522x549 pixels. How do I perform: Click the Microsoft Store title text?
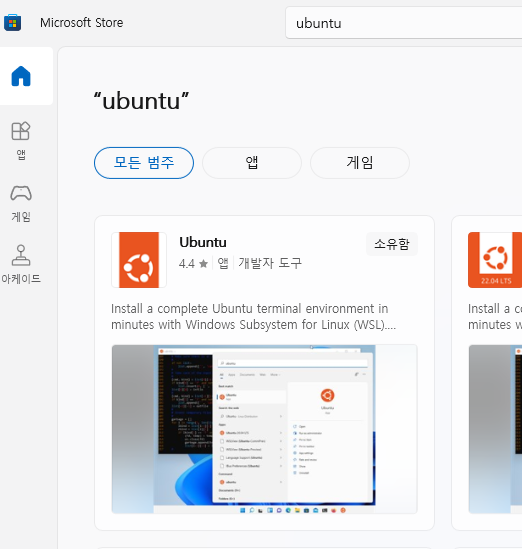82,23
